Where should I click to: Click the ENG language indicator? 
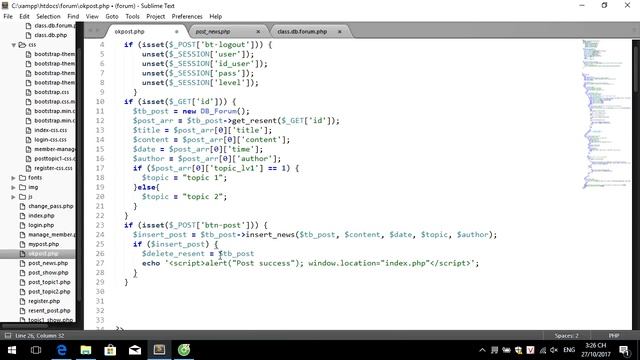click(569, 350)
